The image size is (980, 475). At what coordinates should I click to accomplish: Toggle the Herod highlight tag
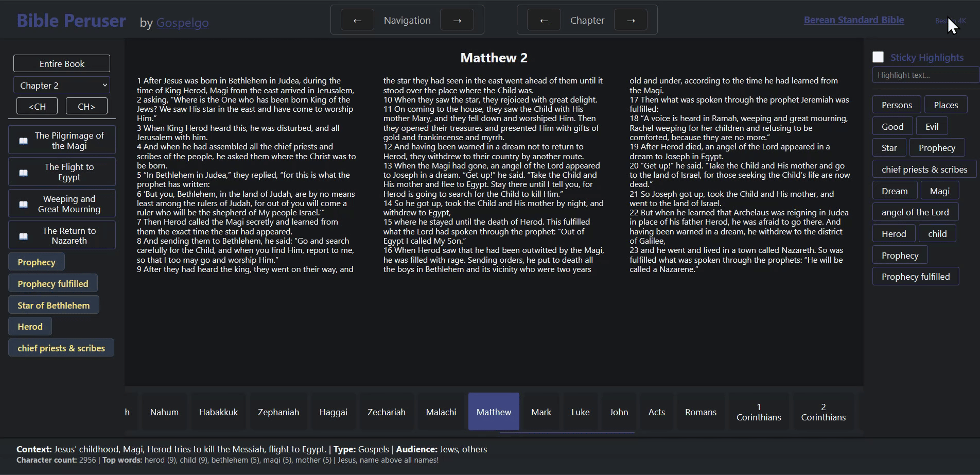tap(894, 233)
